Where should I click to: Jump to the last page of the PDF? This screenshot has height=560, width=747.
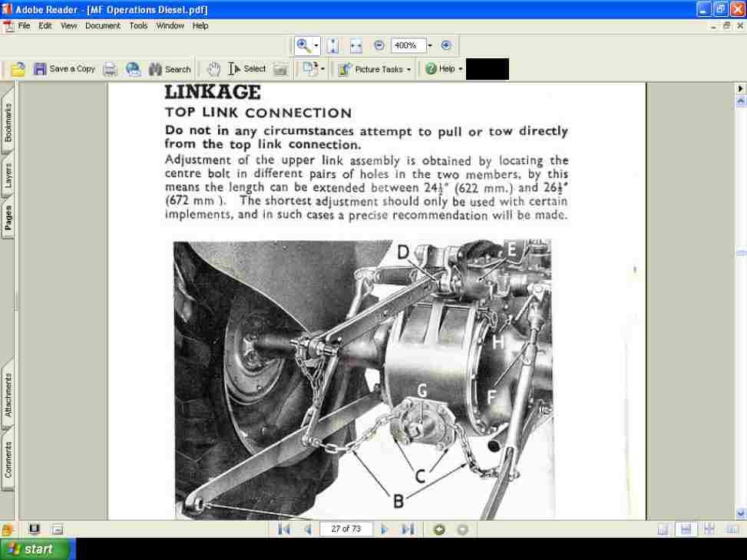[408, 529]
